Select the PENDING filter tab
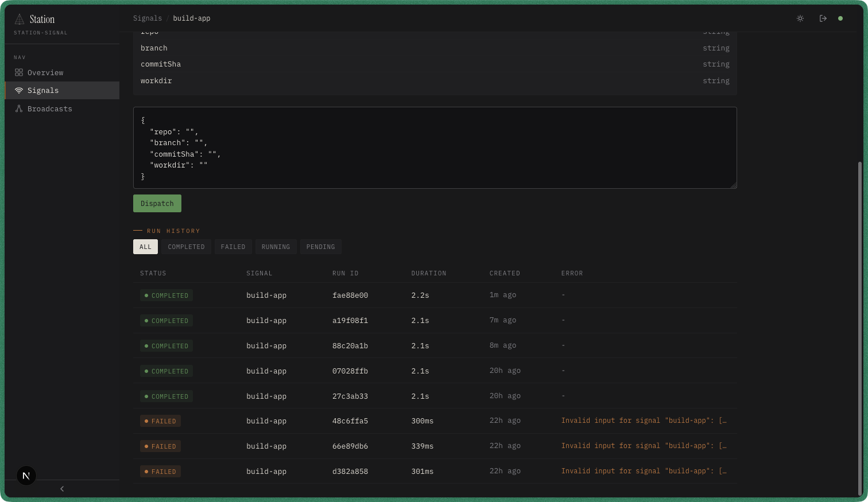 (320, 247)
